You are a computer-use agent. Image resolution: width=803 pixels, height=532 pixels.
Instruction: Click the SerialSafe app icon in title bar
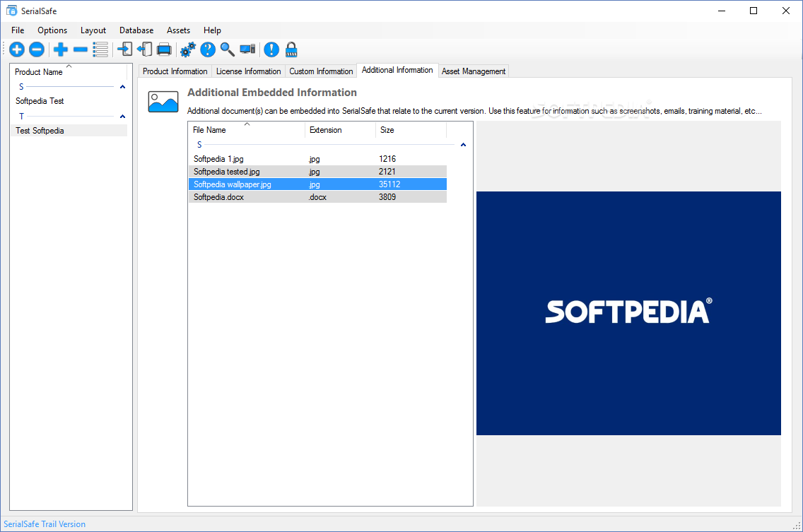tap(12, 10)
